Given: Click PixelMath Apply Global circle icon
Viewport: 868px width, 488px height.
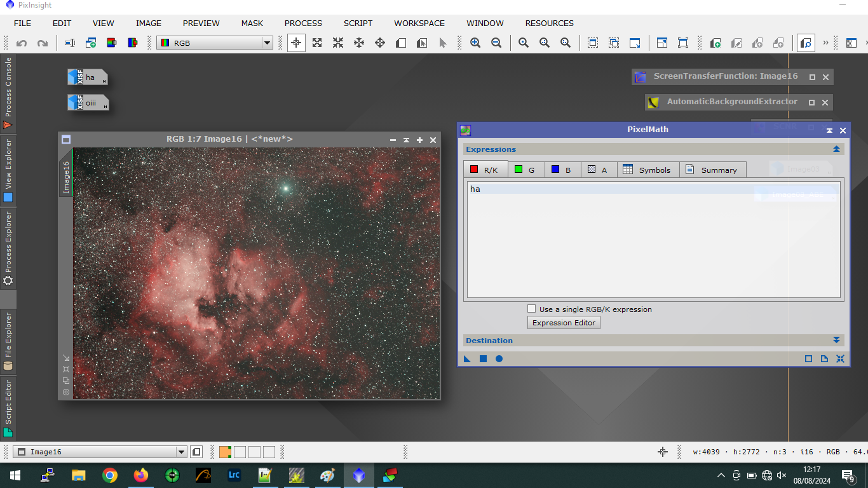Looking at the screenshot, I should (499, 359).
